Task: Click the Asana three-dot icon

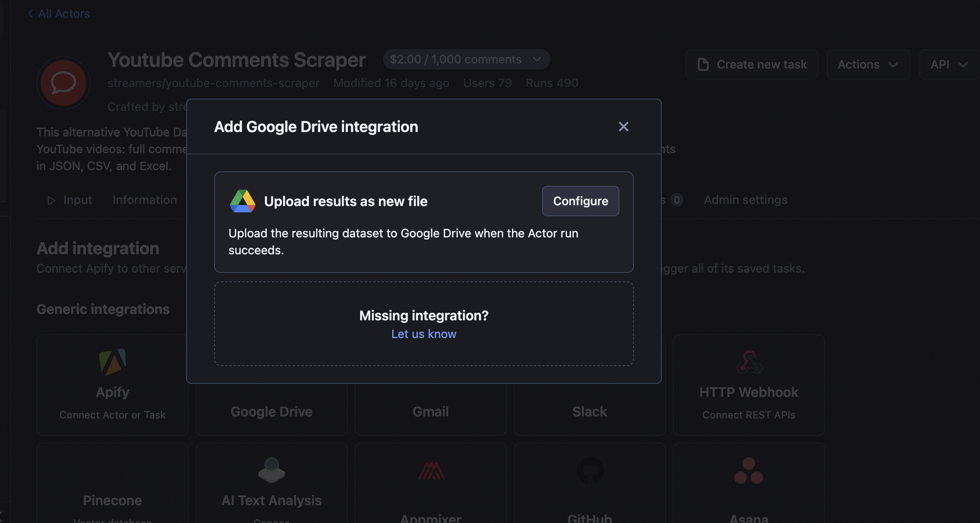Action: point(749,471)
